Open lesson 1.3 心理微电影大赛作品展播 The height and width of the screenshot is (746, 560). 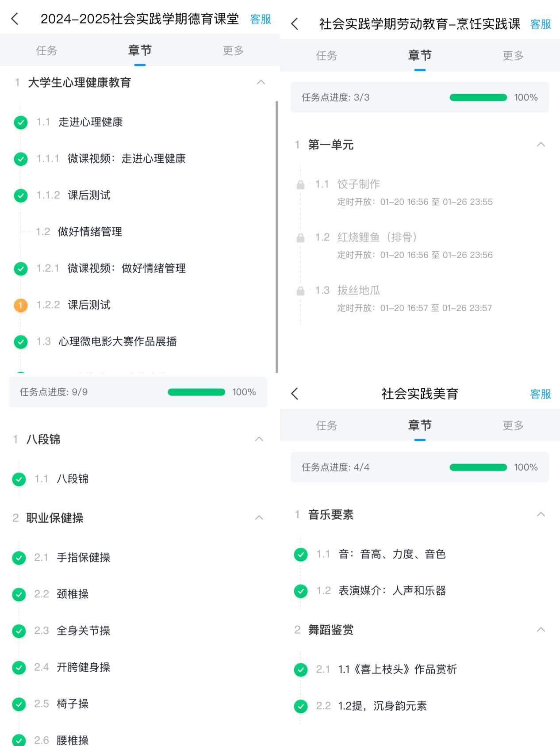point(117,341)
